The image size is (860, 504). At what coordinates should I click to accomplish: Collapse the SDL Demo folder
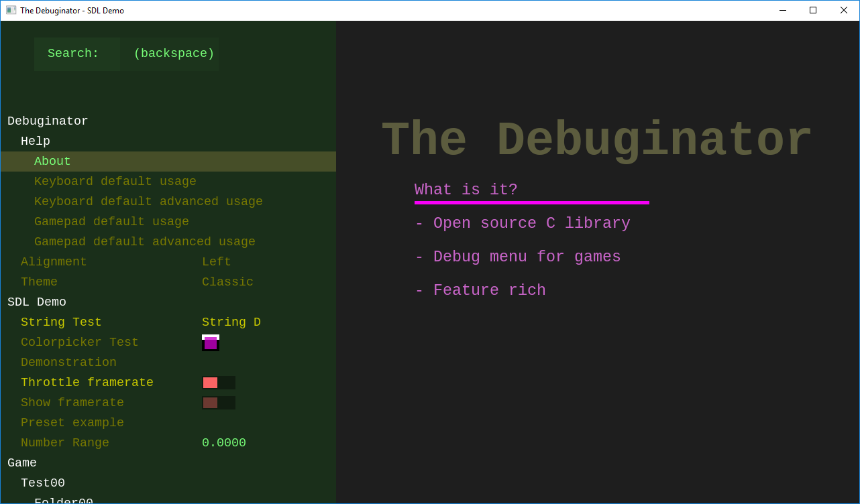coord(37,302)
